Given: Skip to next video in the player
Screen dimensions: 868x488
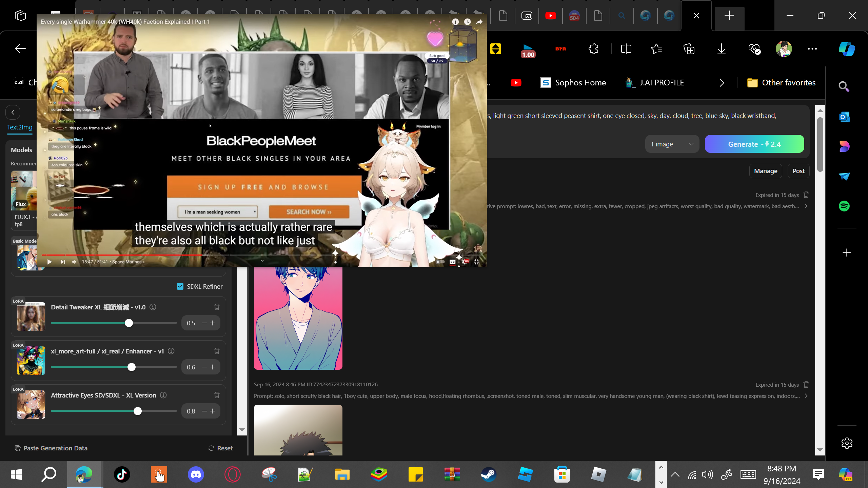Looking at the screenshot, I should (x=63, y=262).
